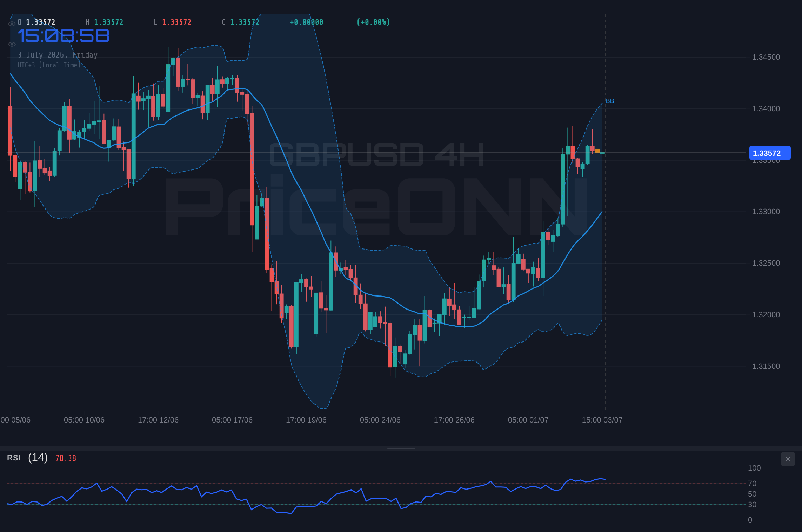Click the 05:00 17/06 time axis label
The height and width of the screenshot is (532, 802).
[232, 420]
